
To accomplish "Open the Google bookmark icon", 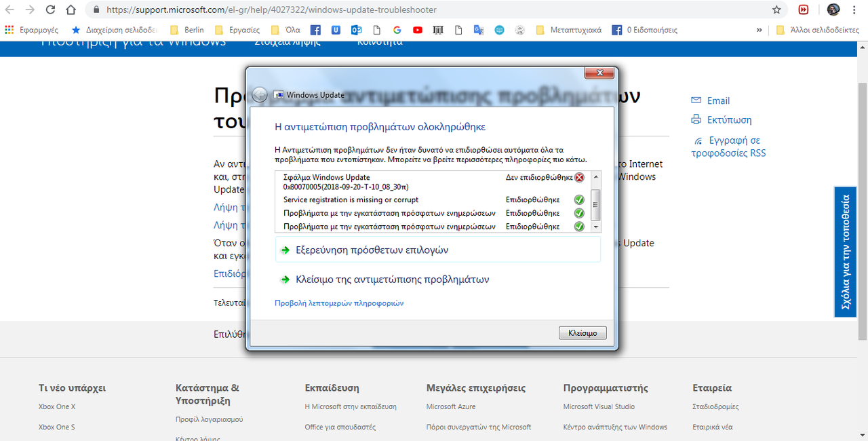I will (x=397, y=30).
